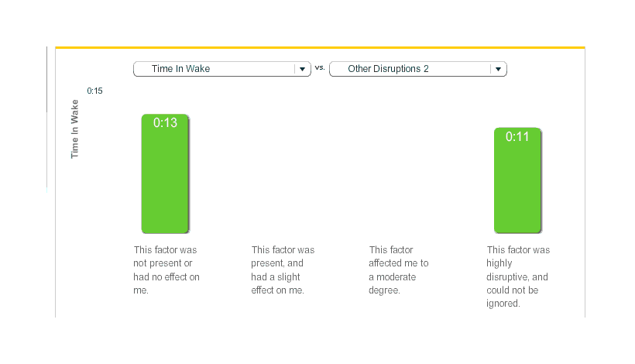This screenshot has height=364, width=635.
Task: Click the blank space between the dropdowns and the 0:11 bar
Action: (x=517, y=101)
